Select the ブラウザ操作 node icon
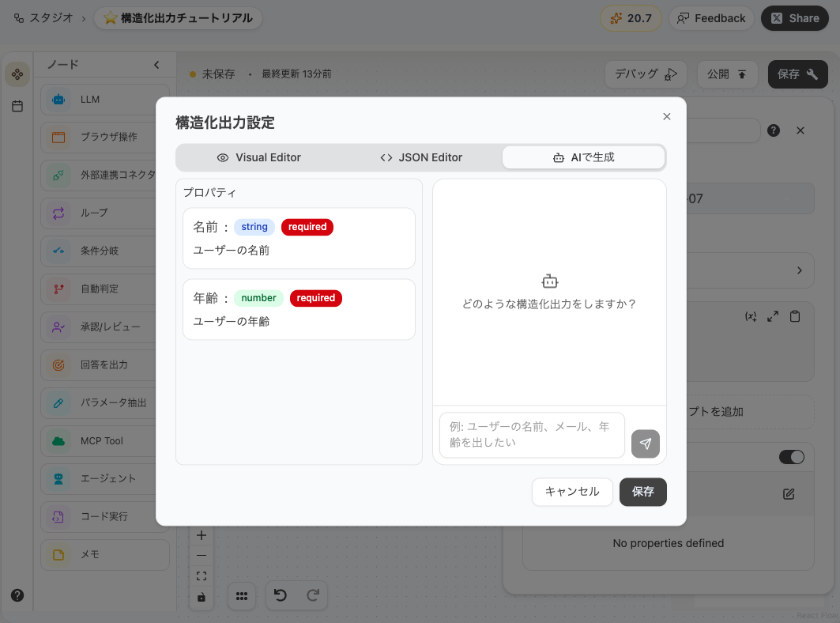Screen dimensions: 840x623 [x=58, y=137]
